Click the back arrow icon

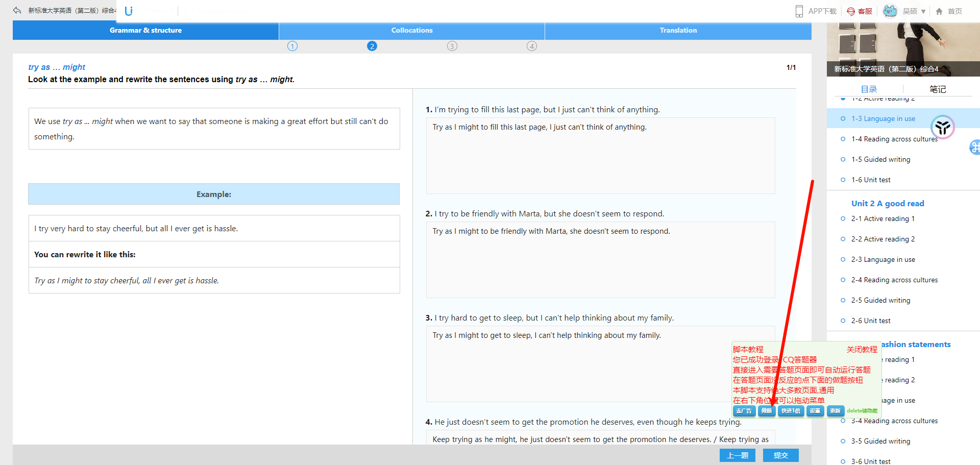pyautogui.click(x=17, y=10)
